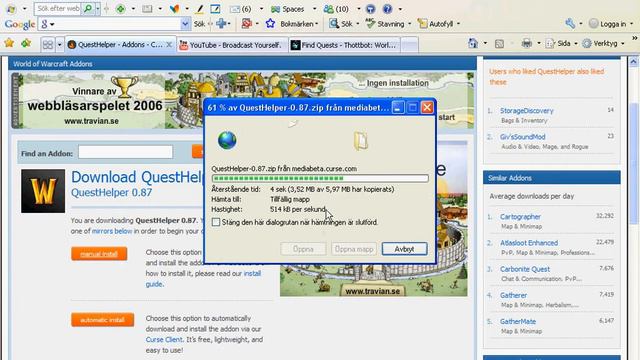Expand the Google search box dropdown arrow
This screenshot has height=360, width=640.
coord(185,24)
